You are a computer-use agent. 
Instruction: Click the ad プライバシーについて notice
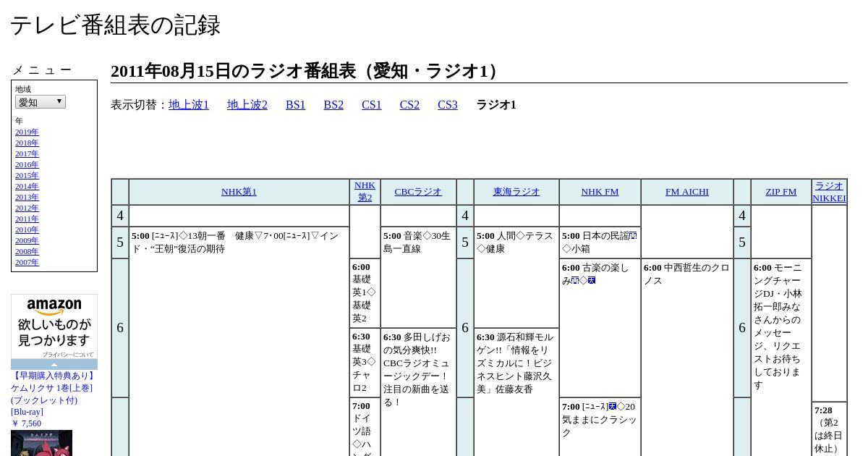pos(67,355)
